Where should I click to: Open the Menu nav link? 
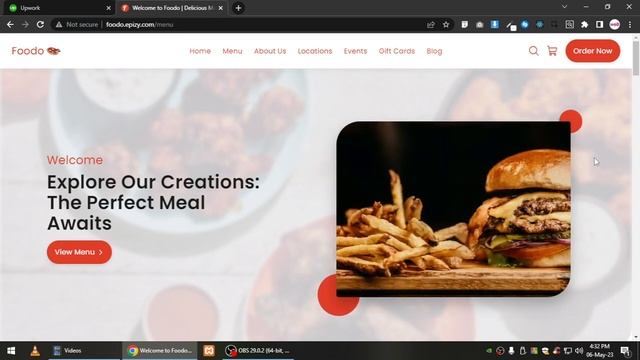[232, 51]
